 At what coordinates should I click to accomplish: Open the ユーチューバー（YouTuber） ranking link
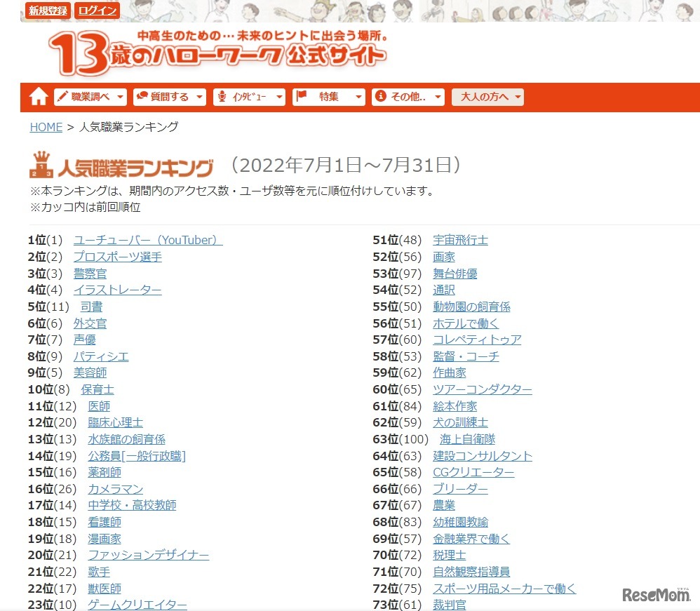(147, 240)
